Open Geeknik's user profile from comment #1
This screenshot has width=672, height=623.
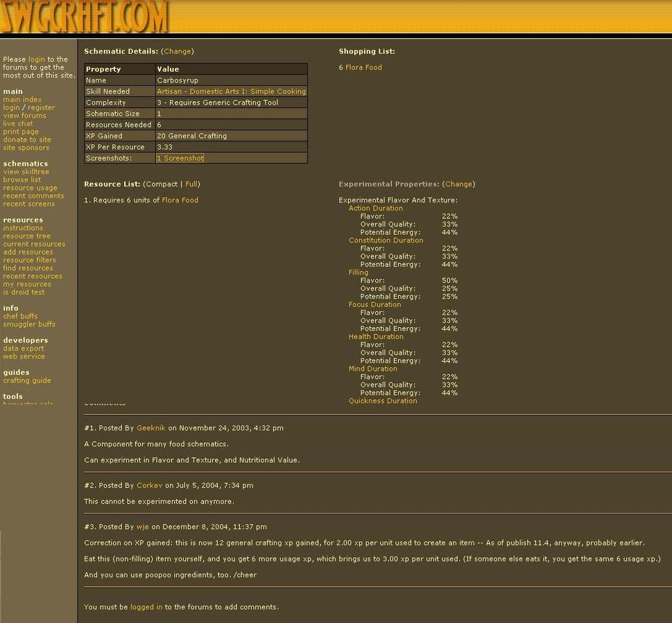coord(151,428)
